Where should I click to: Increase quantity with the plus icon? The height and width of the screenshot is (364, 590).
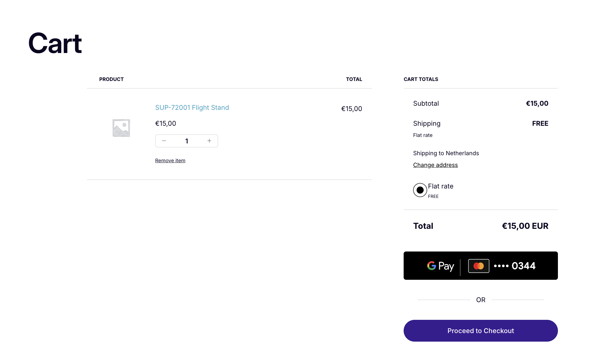click(x=209, y=141)
